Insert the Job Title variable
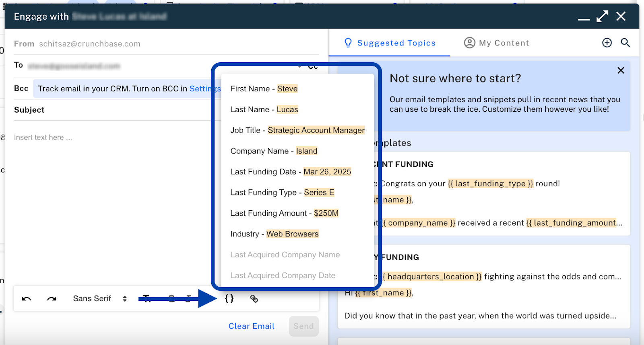 tap(297, 130)
